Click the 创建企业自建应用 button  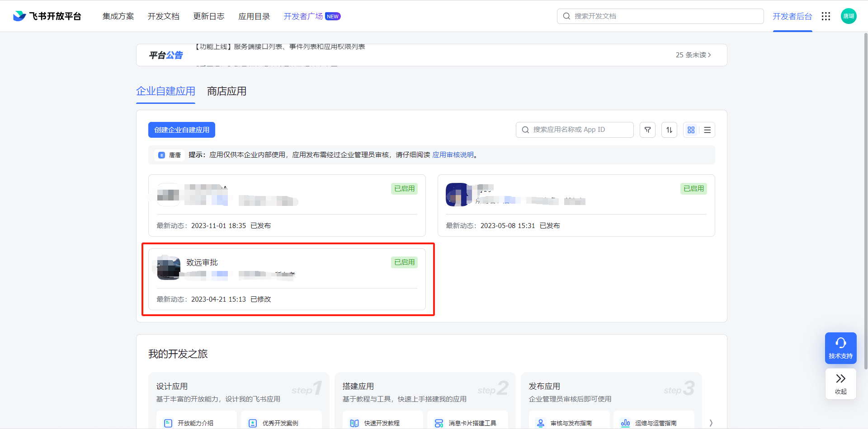coord(181,130)
